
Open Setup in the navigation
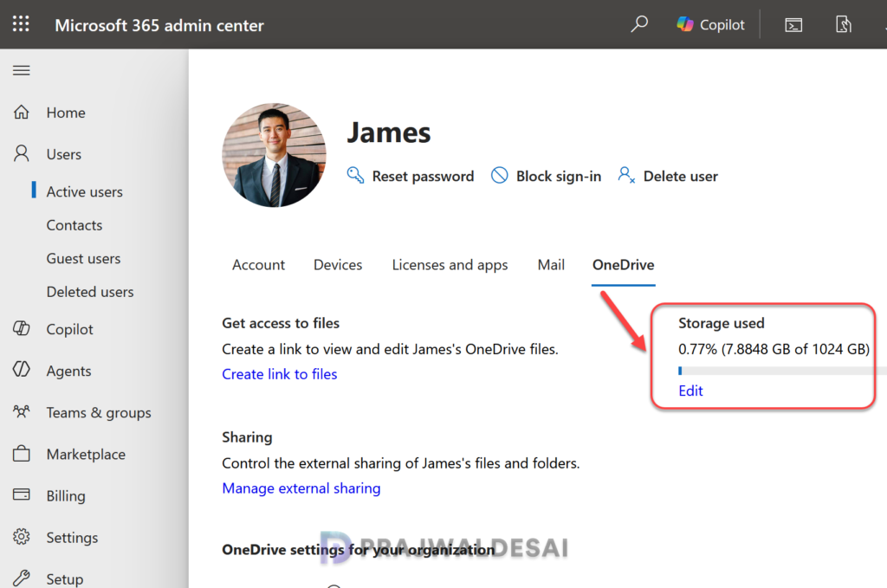[x=64, y=579]
